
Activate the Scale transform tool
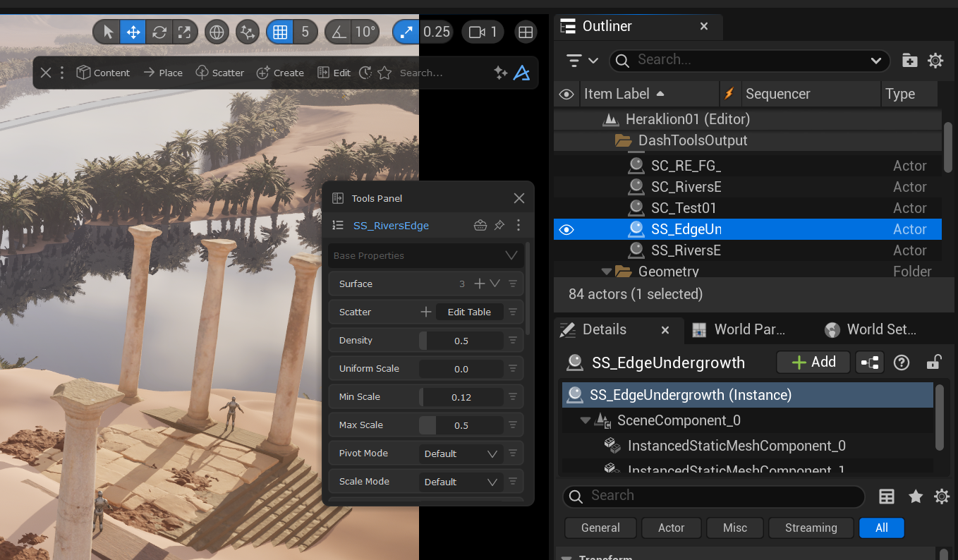pyautogui.click(x=184, y=32)
